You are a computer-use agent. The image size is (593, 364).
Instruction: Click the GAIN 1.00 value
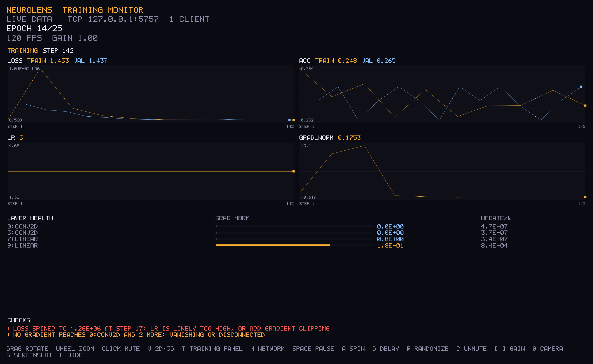75,38
